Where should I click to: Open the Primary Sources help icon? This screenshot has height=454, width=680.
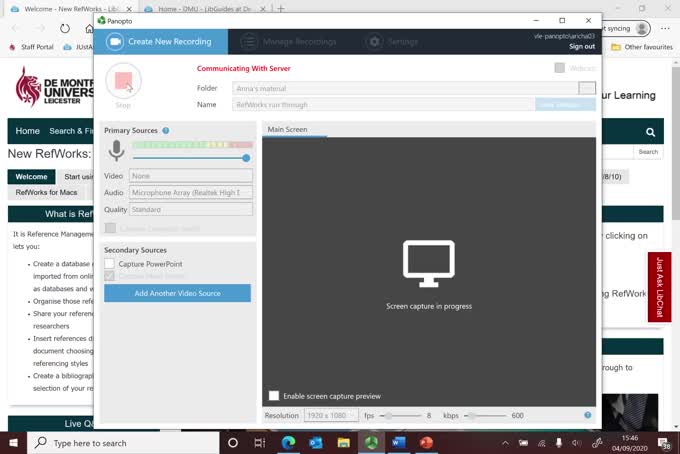click(x=166, y=131)
